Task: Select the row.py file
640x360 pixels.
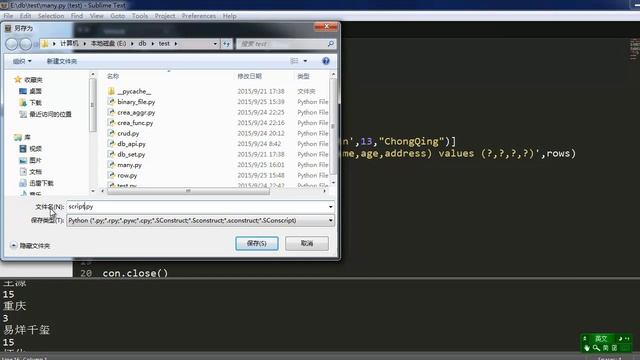Action: [127, 176]
